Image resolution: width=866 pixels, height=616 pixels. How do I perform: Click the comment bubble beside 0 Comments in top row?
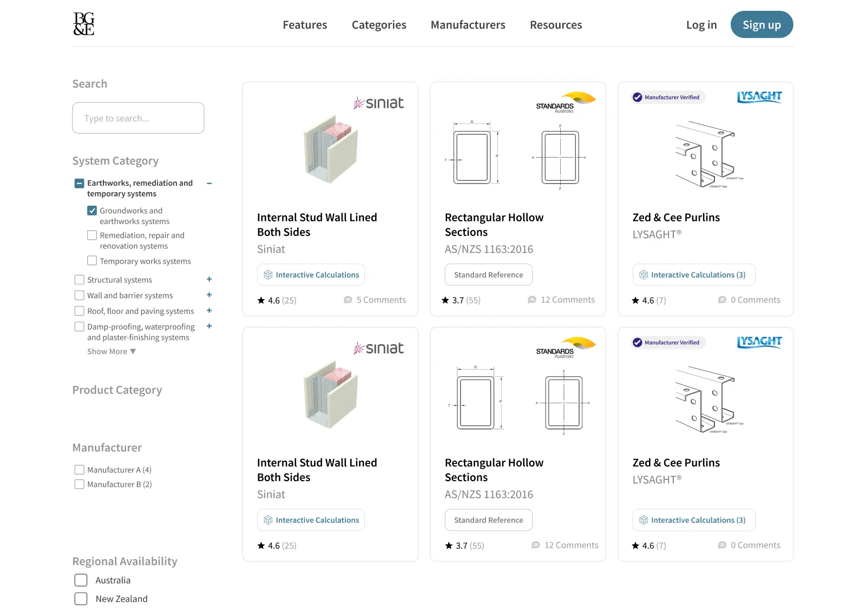click(722, 300)
